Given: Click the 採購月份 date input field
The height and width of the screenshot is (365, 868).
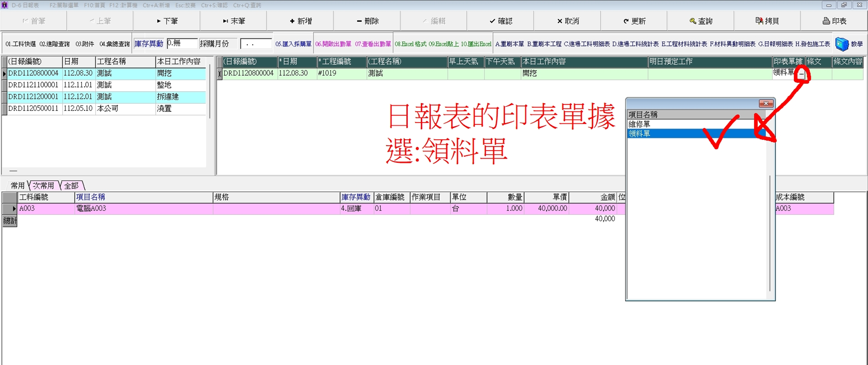Looking at the screenshot, I should pos(256,44).
